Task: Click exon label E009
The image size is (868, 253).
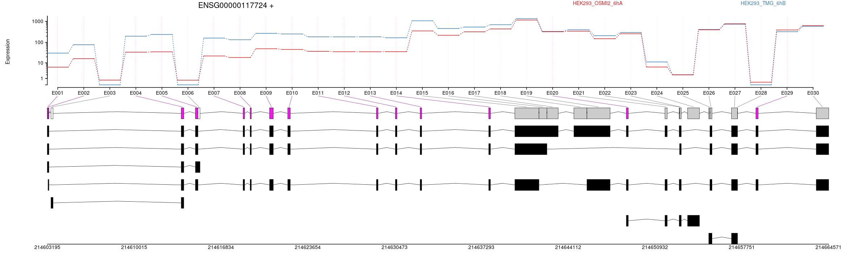Action: point(266,93)
